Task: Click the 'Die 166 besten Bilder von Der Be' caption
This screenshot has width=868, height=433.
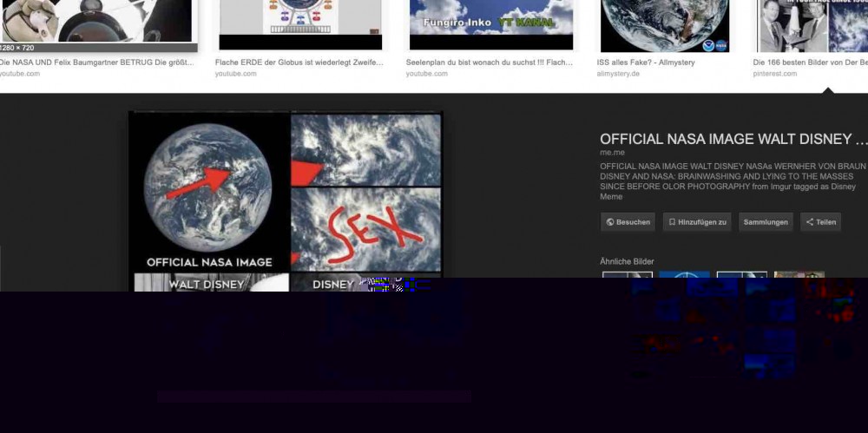Action: coord(811,62)
